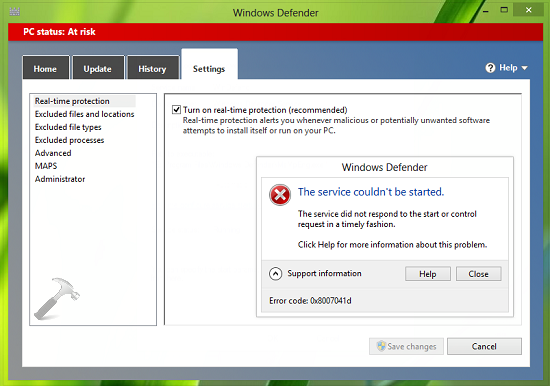Click the Cancel button
The height and width of the screenshot is (386, 550).
484,346
